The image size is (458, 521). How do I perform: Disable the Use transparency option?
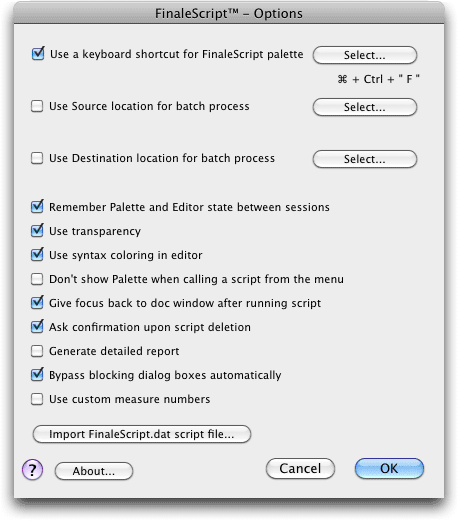point(37,231)
